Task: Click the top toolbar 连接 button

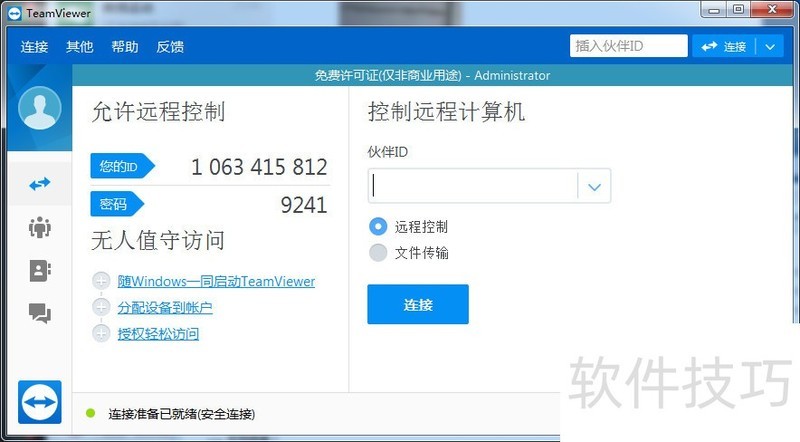Action: point(724,47)
